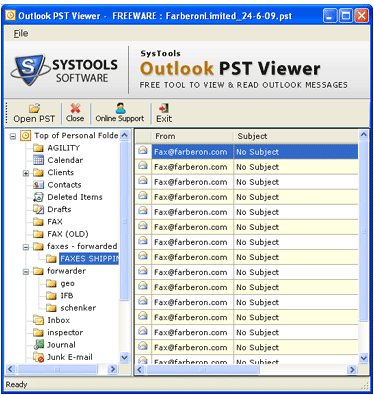This screenshot has height=395, width=374.
Task: Select the Junk E-mail folder
Action: tap(70, 357)
